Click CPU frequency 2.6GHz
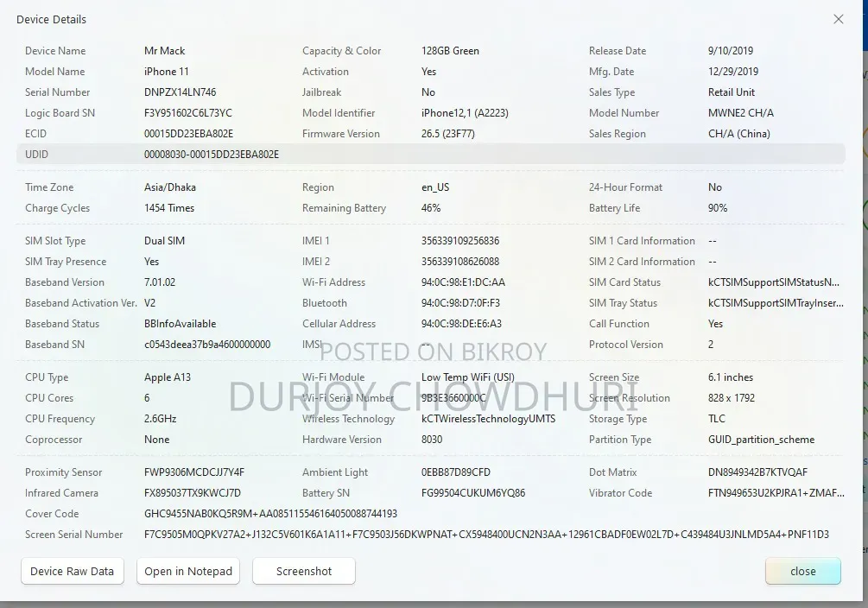 click(160, 419)
